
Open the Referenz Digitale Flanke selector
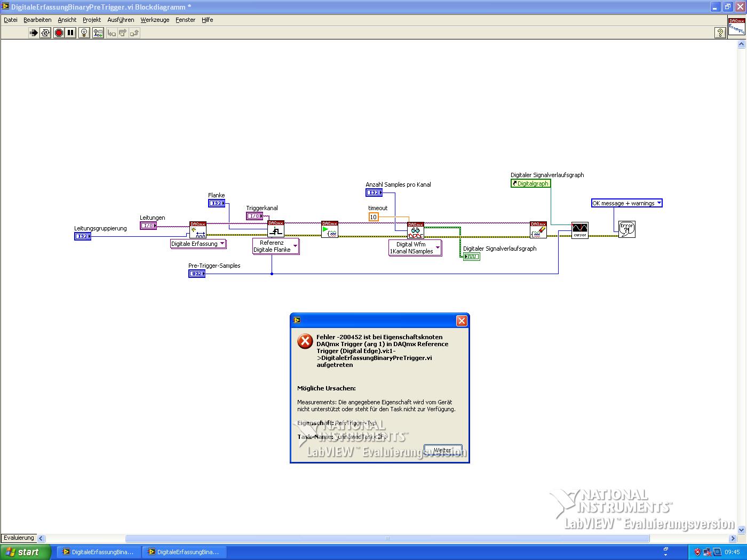pos(275,246)
